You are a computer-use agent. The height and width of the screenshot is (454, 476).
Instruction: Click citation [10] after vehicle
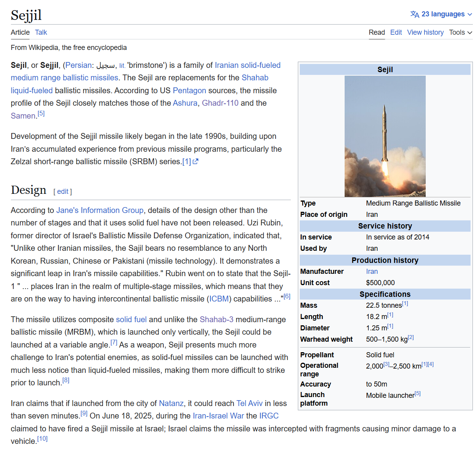click(42, 439)
